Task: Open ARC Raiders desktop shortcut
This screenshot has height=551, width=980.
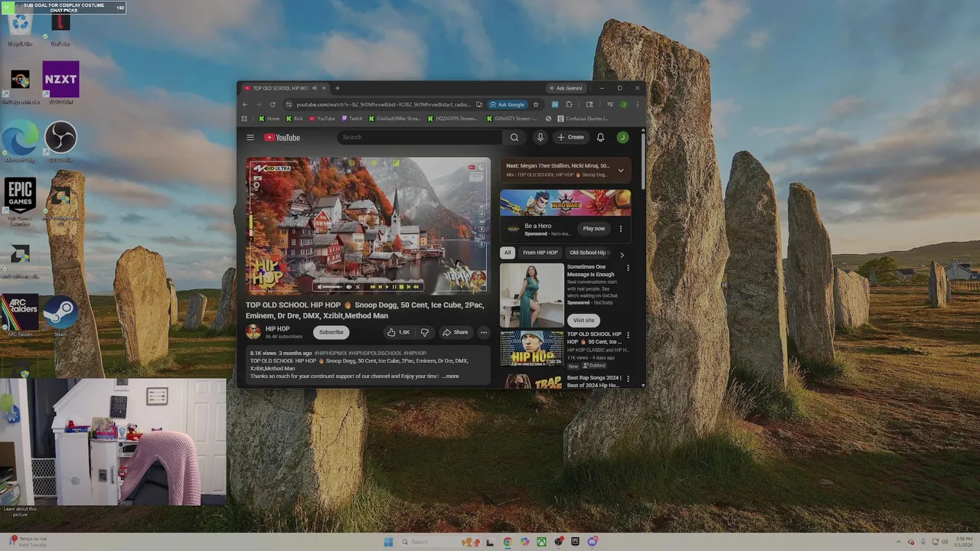Action: pyautogui.click(x=20, y=317)
